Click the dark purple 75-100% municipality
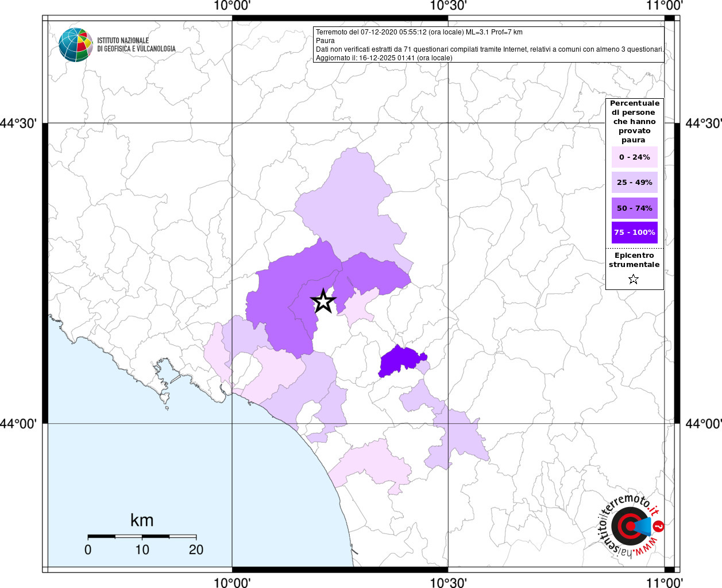Viewport: 722px width, 588px height. (x=402, y=361)
